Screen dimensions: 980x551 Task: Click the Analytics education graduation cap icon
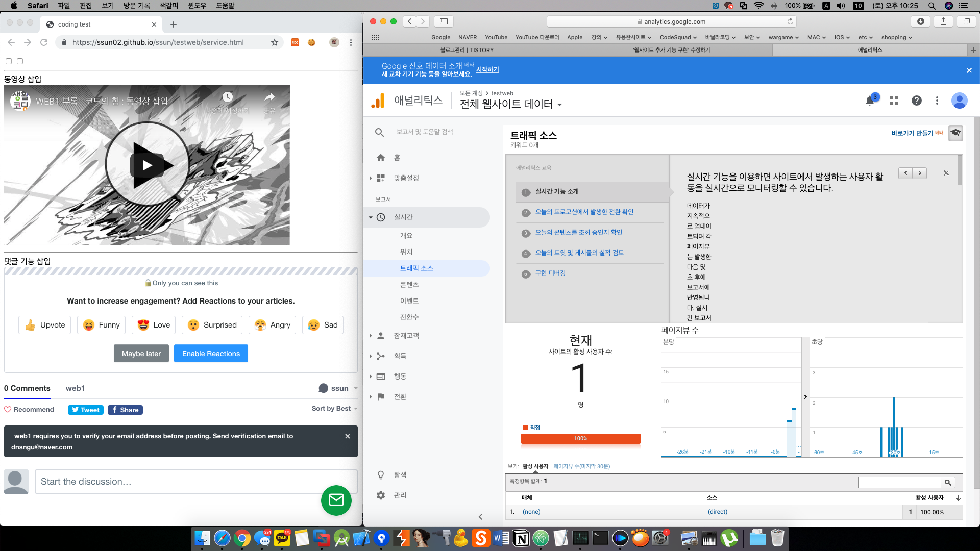[x=956, y=133]
